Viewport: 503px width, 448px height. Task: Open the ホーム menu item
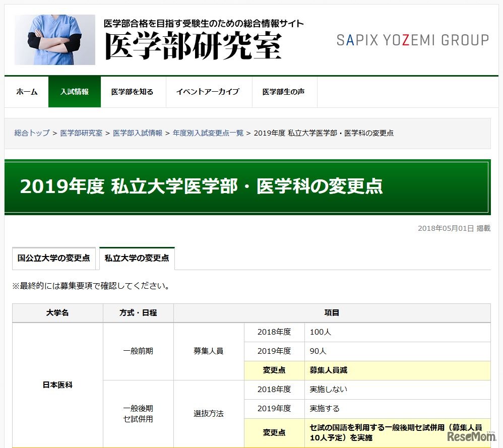(27, 92)
